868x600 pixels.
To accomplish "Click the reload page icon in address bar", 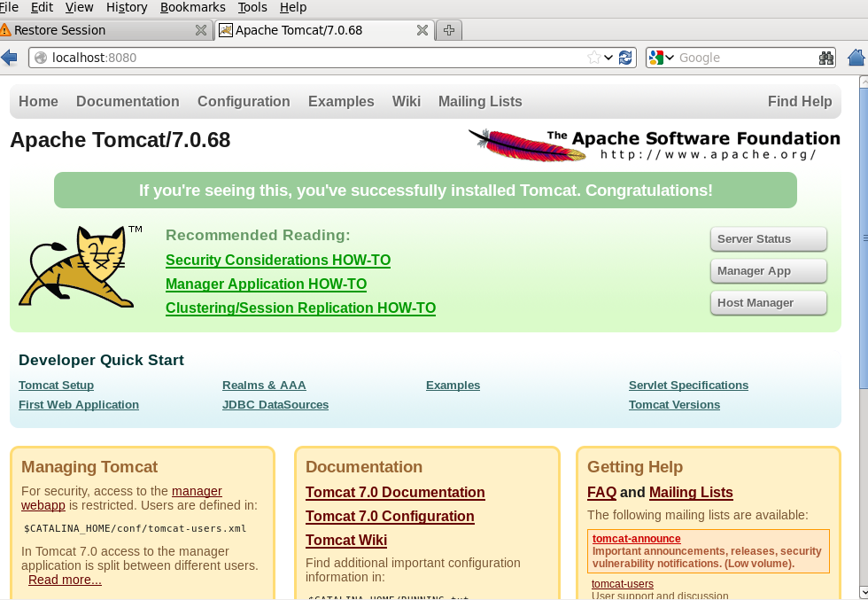I will click(x=625, y=57).
